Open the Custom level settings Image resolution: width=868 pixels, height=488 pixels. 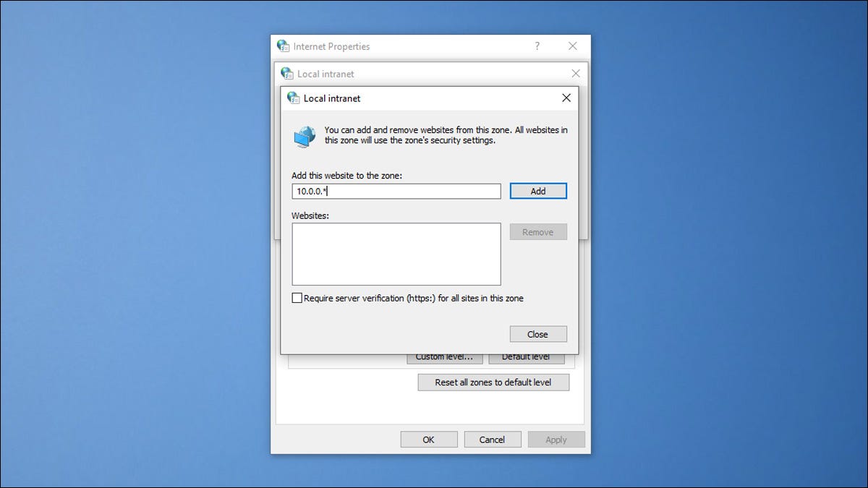(x=444, y=358)
